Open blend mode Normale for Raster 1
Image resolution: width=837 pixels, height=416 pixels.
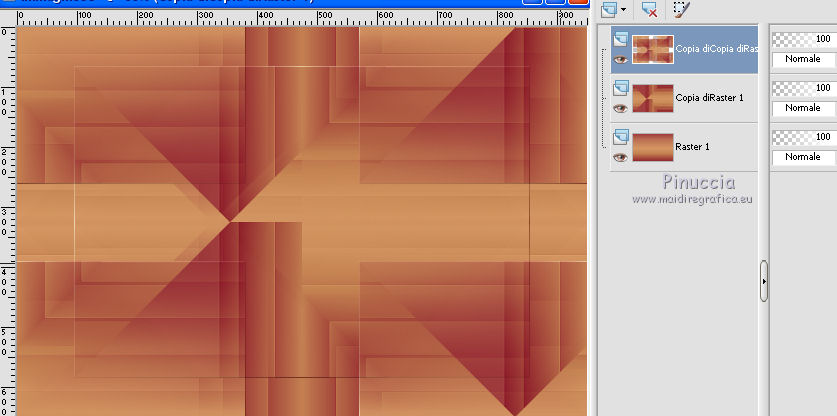tap(804, 157)
